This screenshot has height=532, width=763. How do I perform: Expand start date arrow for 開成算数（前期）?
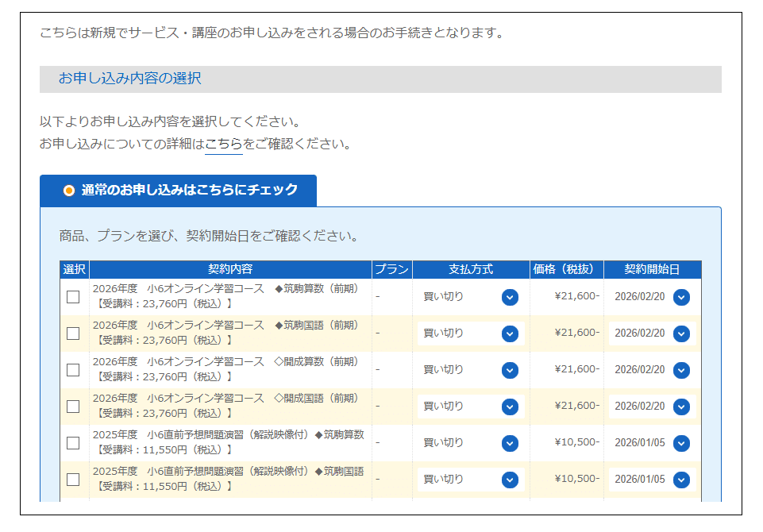pyautogui.click(x=681, y=370)
